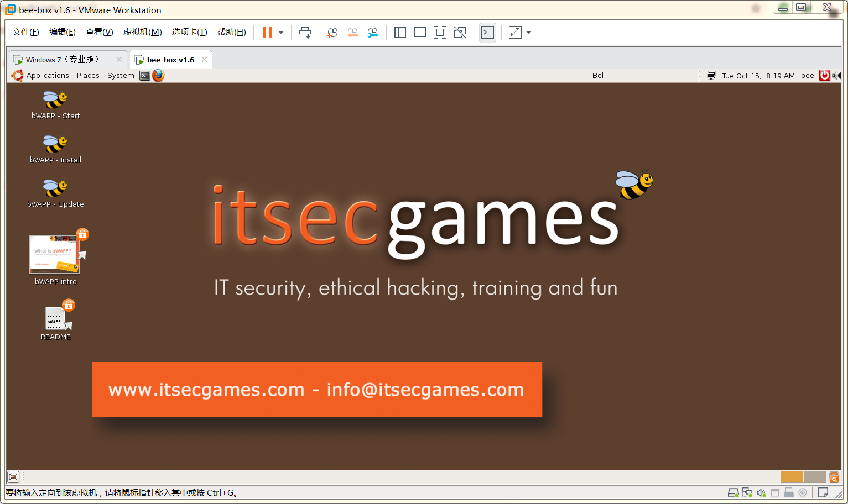Viewport: 848px width, 504px height.
Task: Click the stretch guest display icon
Action: [x=515, y=33]
